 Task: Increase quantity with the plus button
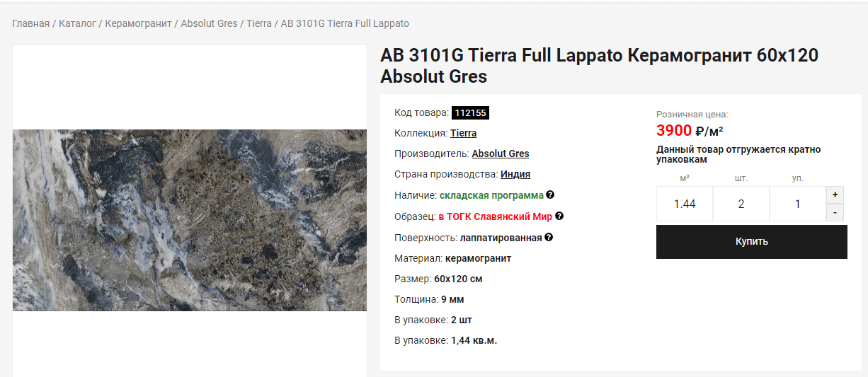(835, 195)
